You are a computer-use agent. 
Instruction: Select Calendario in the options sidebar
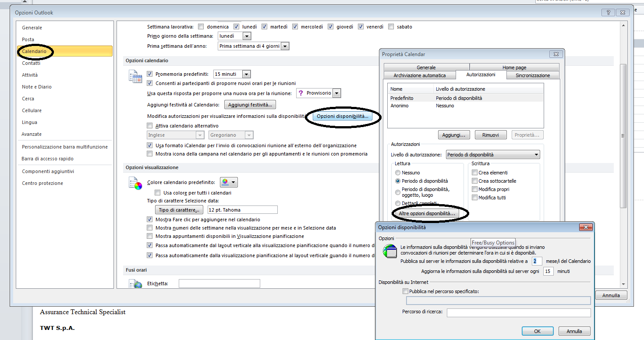pos(65,51)
